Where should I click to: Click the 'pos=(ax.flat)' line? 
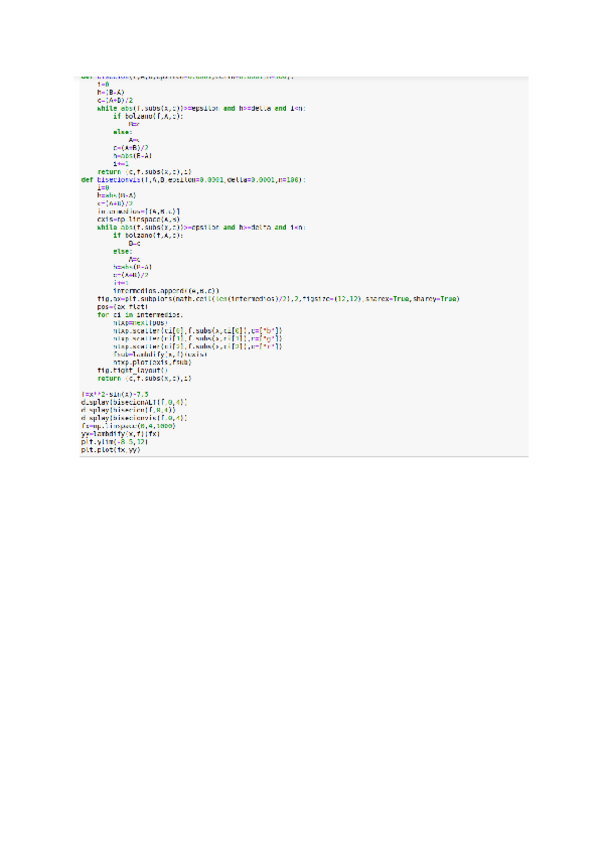pyautogui.click(x=123, y=307)
